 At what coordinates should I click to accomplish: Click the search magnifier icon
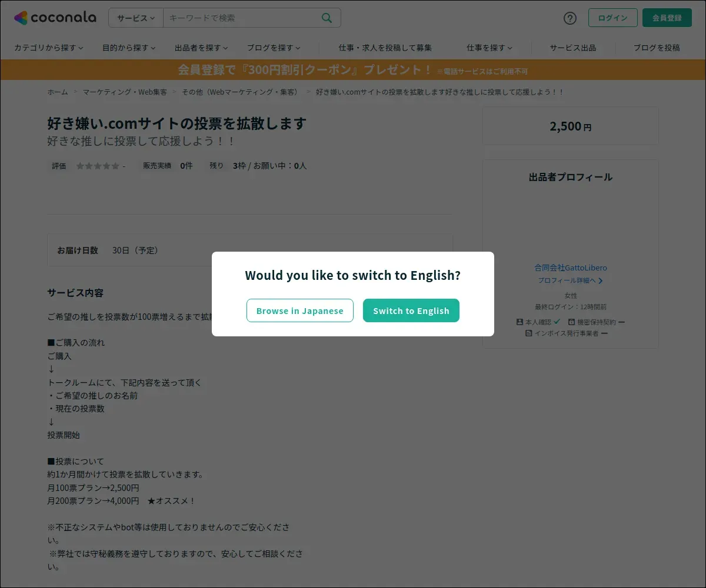327,18
